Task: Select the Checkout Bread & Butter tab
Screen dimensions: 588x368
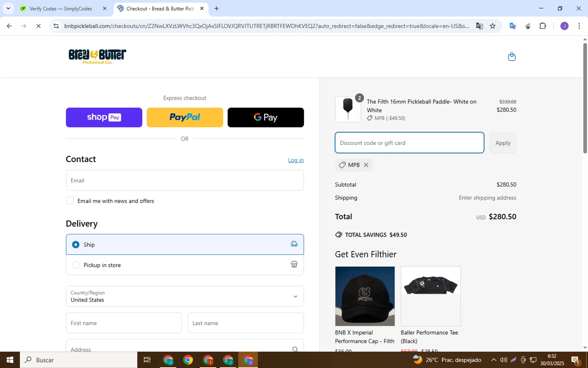Action: coord(160,9)
